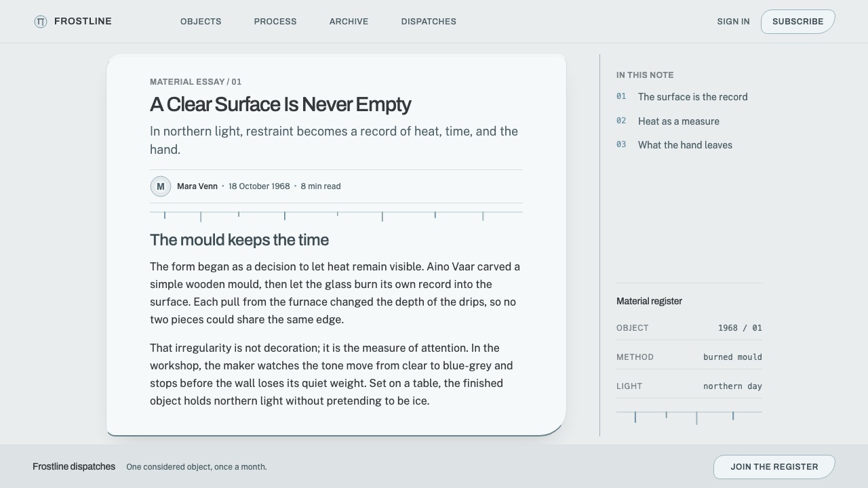Click the 'METHOD' register label
The width and height of the screenshot is (868, 488).
tap(635, 357)
